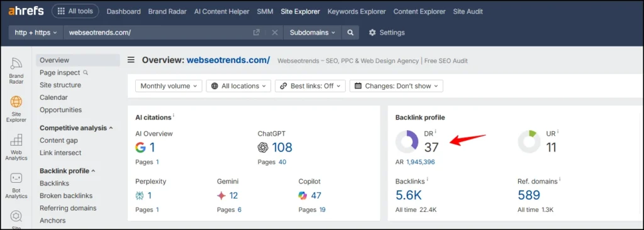
Task: Open Link intersect report
Action: 60,153
